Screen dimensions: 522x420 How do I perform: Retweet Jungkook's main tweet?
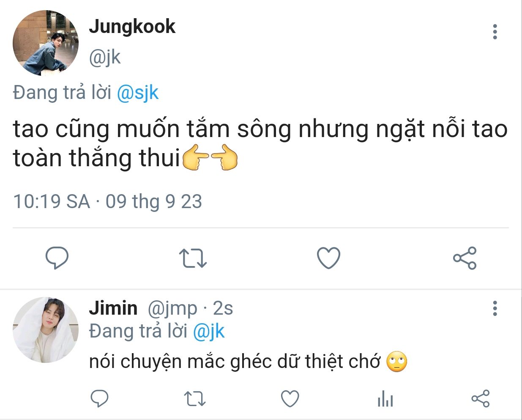(193, 258)
